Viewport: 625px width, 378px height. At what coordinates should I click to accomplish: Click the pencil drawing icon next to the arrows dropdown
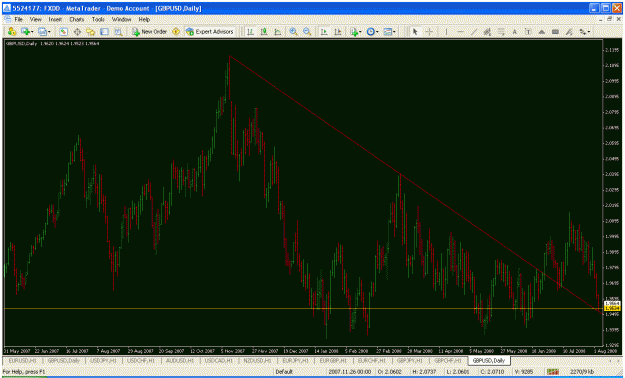pyautogui.click(x=569, y=32)
